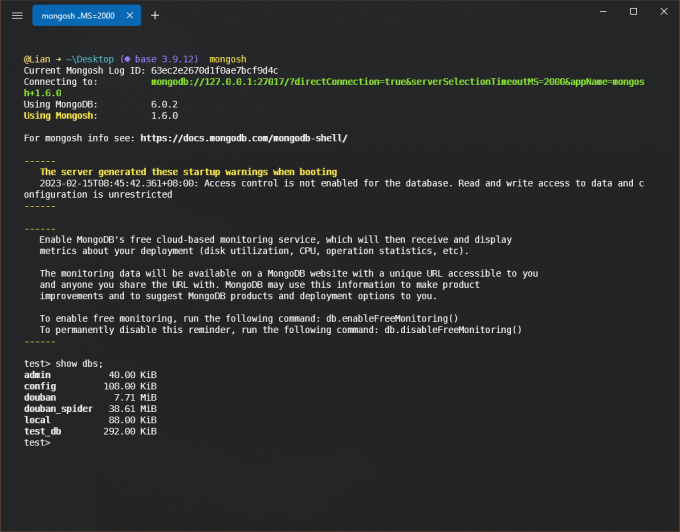680x532 pixels.
Task: Open the hamburger menu in the title bar
Action: click(x=17, y=16)
